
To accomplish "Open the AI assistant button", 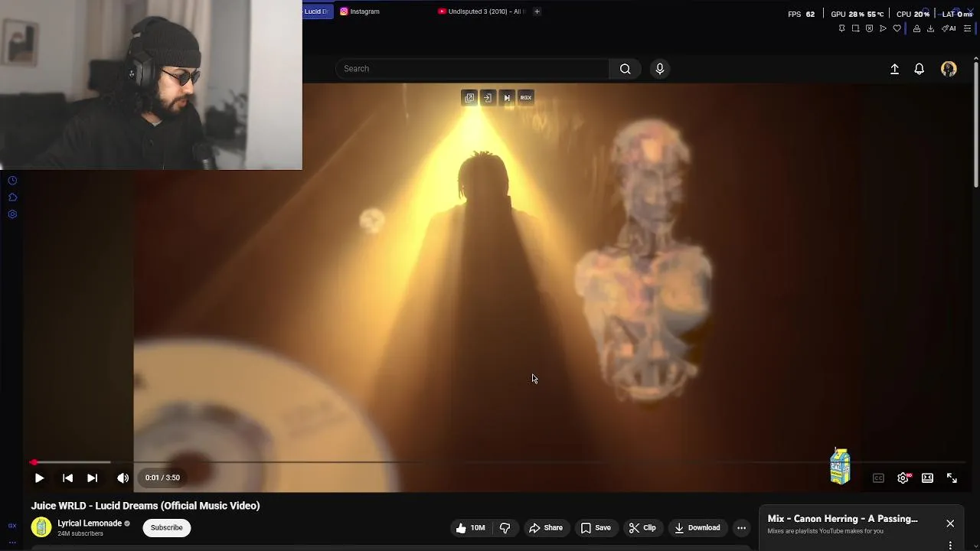I will (949, 28).
